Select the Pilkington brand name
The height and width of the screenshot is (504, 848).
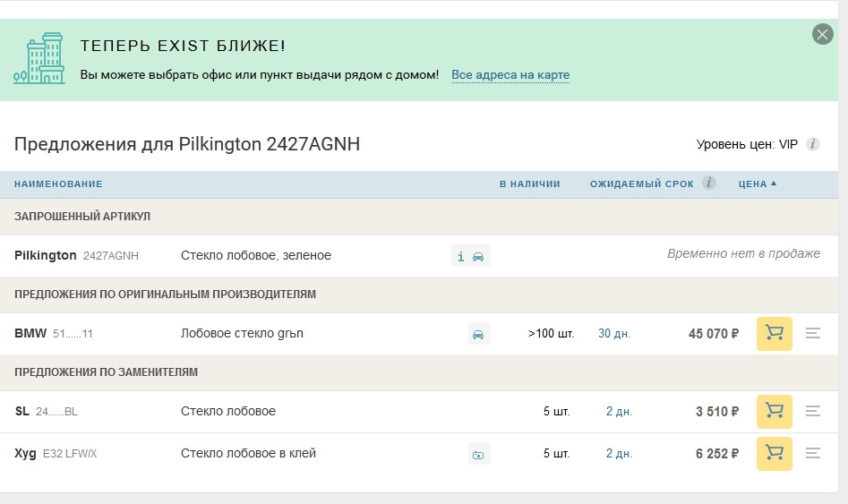46,255
